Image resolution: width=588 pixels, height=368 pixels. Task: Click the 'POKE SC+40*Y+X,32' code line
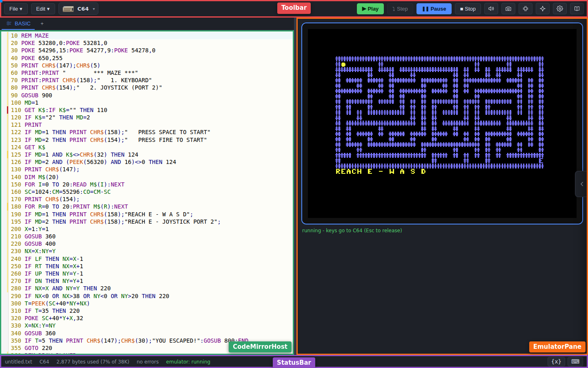[x=151, y=318]
